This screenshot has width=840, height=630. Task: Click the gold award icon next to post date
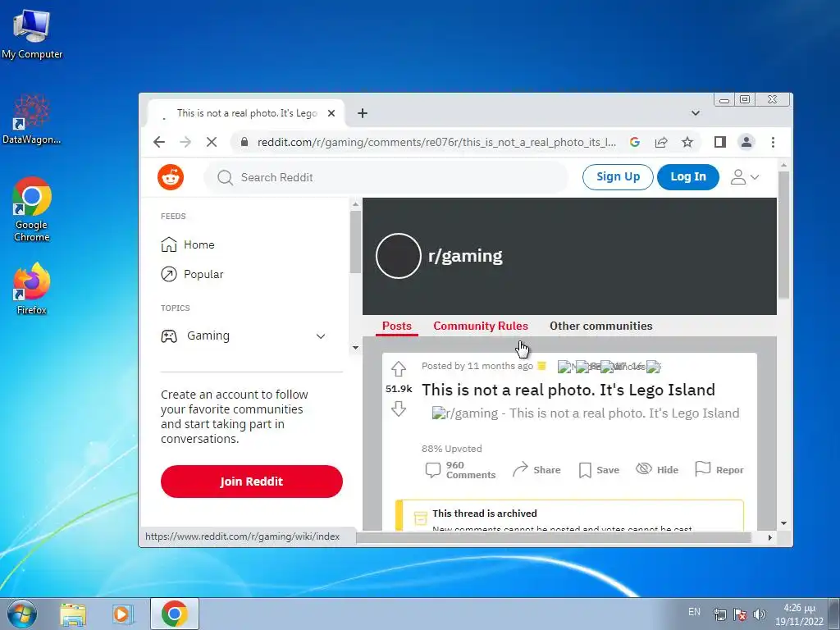(541, 366)
